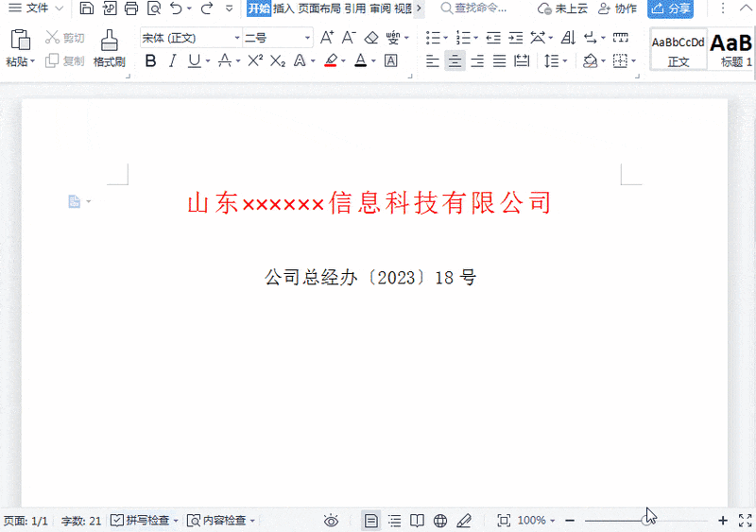This screenshot has width=756, height=532.
Task: Click the fullscreen icon in status bar
Action: 745,521
